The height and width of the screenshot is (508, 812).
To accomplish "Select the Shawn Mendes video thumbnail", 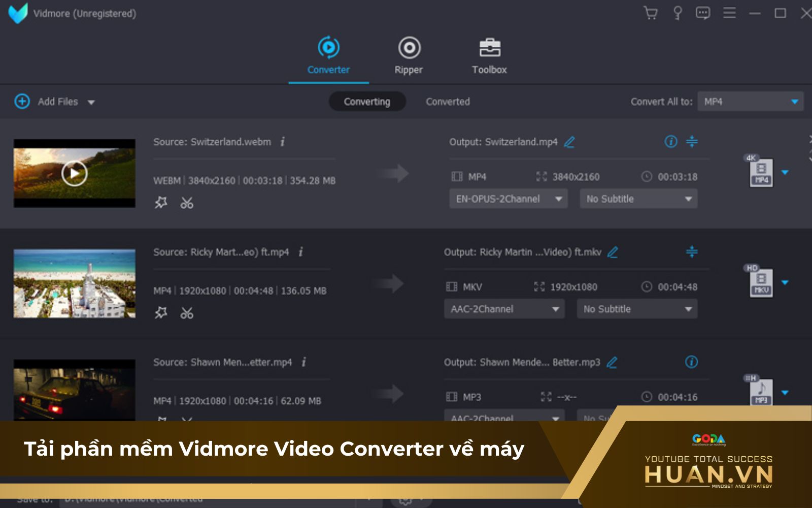I will pos(75,390).
